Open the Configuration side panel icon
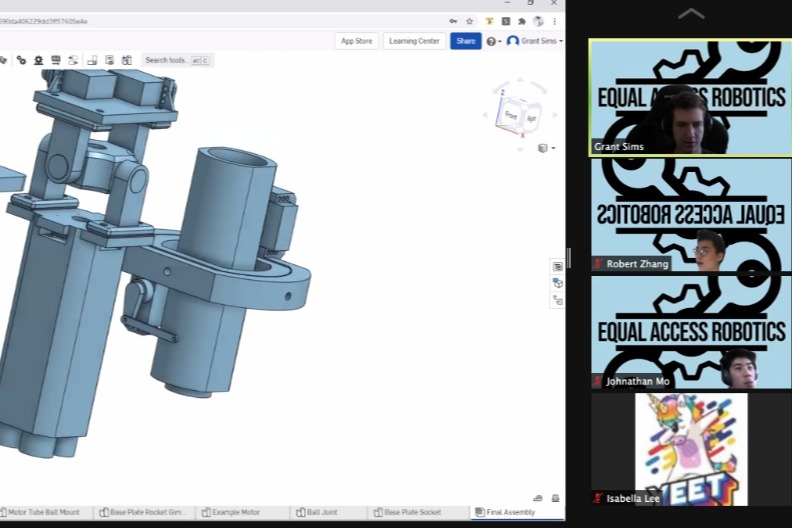This screenshot has width=792, height=528. (558, 283)
